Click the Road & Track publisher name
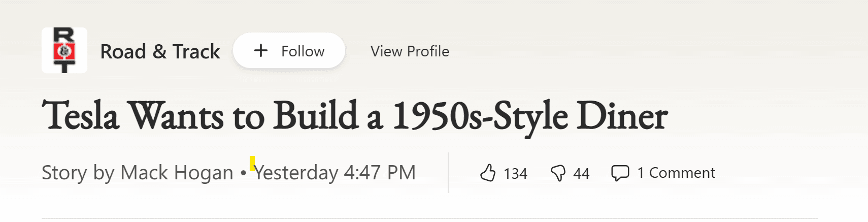This screenshot has width=868, height=222. click(x=160, y=51)
